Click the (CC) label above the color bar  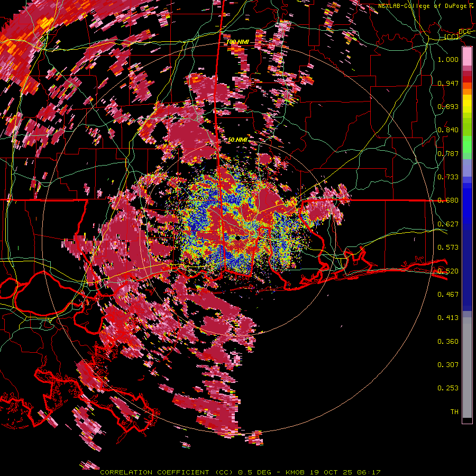click(x=452, y=37)
